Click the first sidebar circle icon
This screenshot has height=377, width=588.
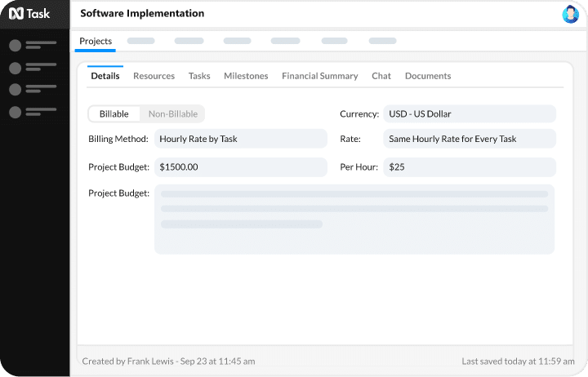tap(15, 45)
